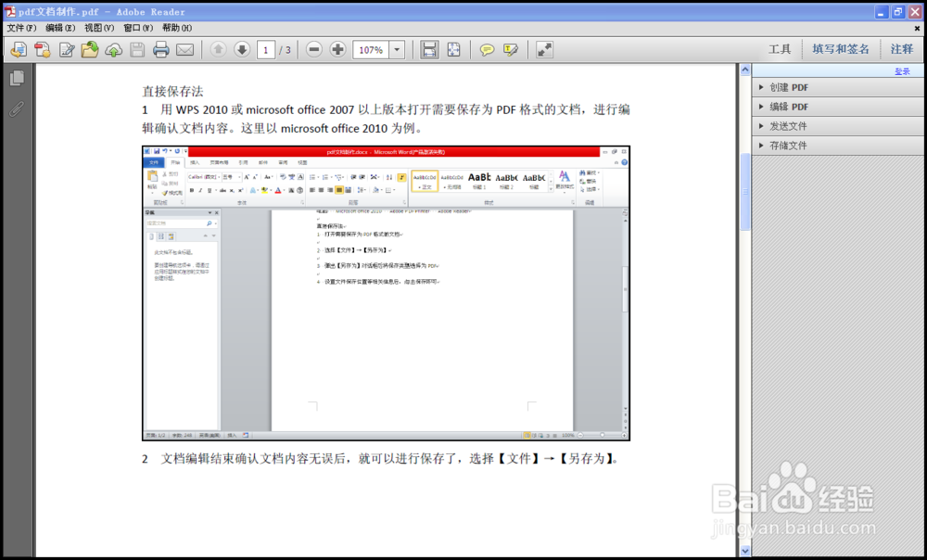927x560 pixels.
Task: Click the page number input field
Action: pyautogui.click(x=265, y=50)
